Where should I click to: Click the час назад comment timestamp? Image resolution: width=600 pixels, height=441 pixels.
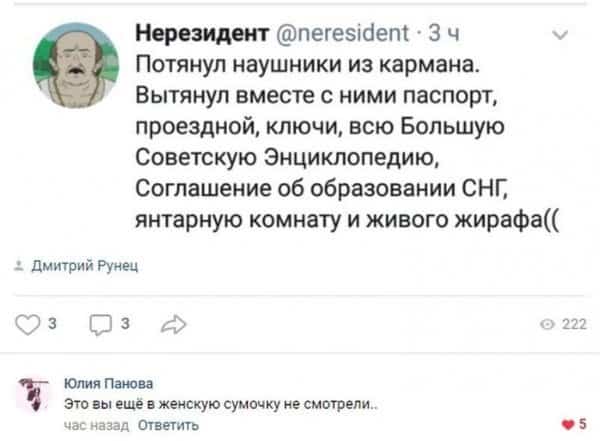[96, 425]
